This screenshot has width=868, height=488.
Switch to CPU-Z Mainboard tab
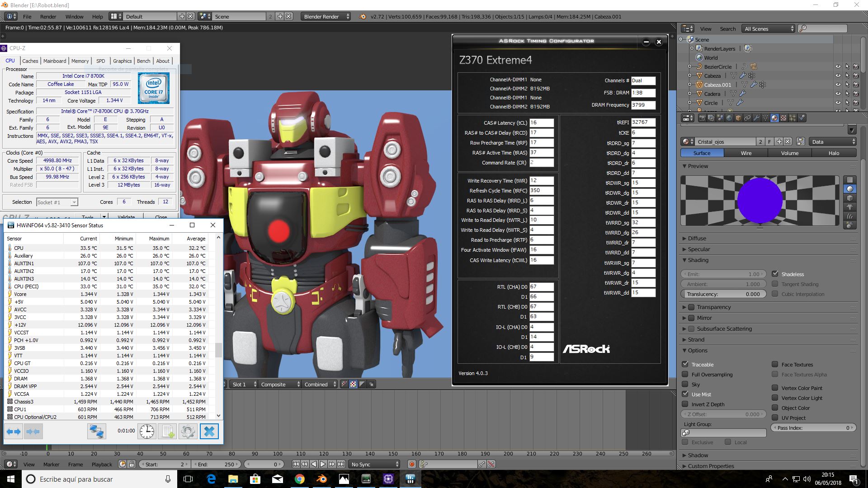click(x=55, y=61)
